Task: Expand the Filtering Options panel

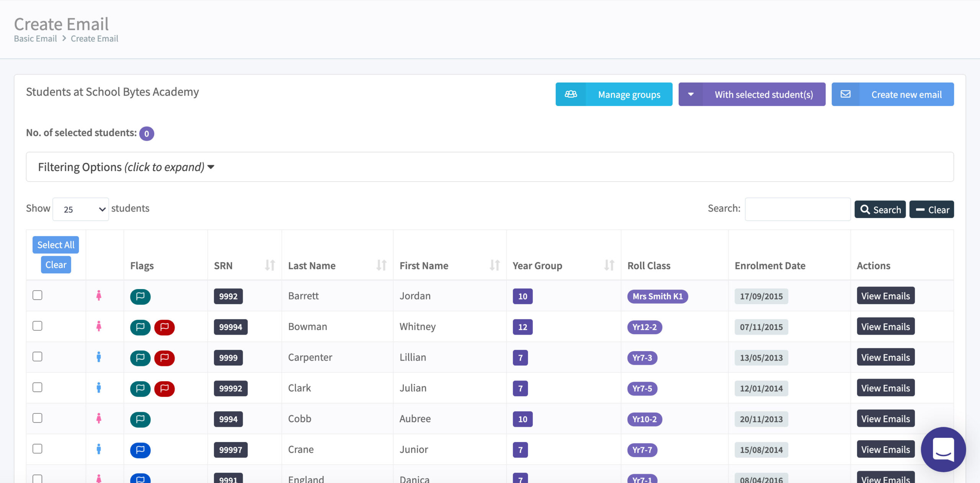Action: (x=490, y=167)
